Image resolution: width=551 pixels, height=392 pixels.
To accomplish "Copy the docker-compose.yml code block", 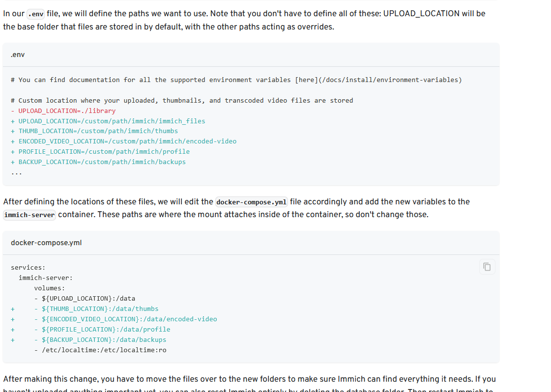I will 487,267.
